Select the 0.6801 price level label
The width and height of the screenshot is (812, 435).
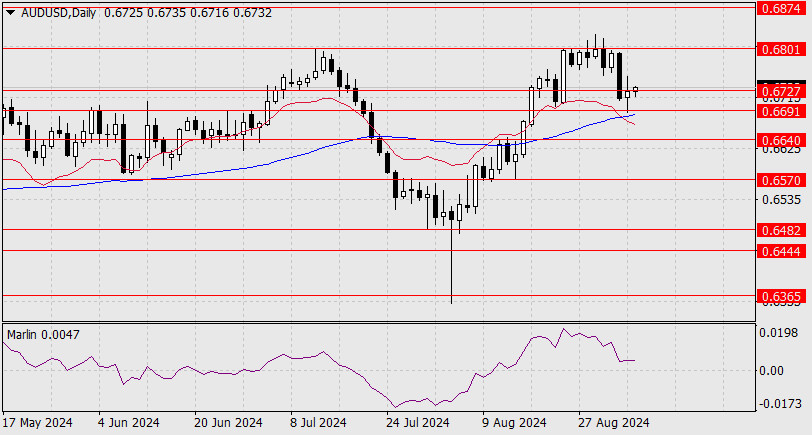point(782,49)
